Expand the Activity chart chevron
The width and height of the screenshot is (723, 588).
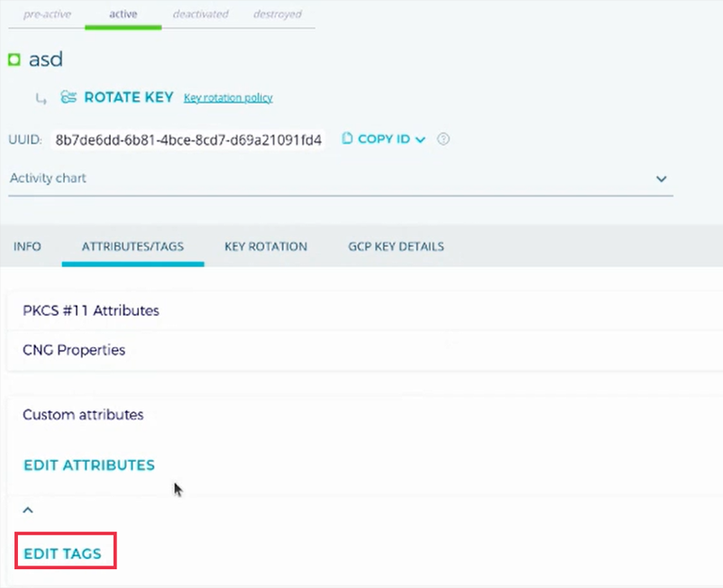662,179
